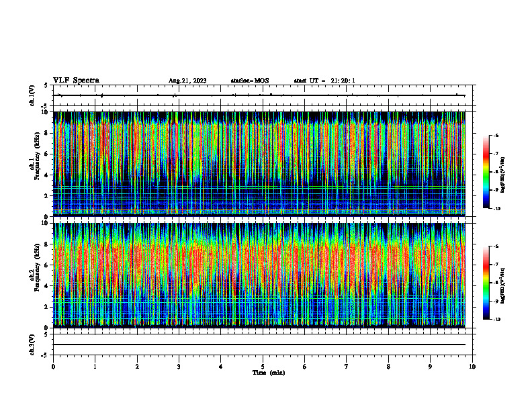This screenshot has height=411, width=532.
Task: Click Time axis tick label "10"
Action: click(472, 367)
